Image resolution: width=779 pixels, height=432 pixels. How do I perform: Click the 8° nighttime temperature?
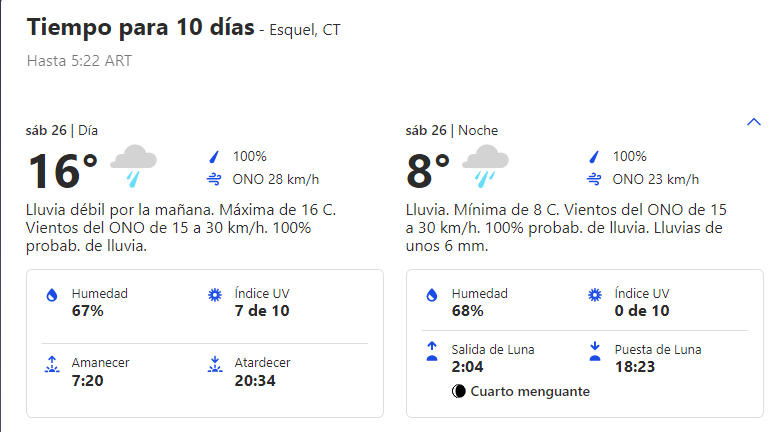tap(428, 171)
